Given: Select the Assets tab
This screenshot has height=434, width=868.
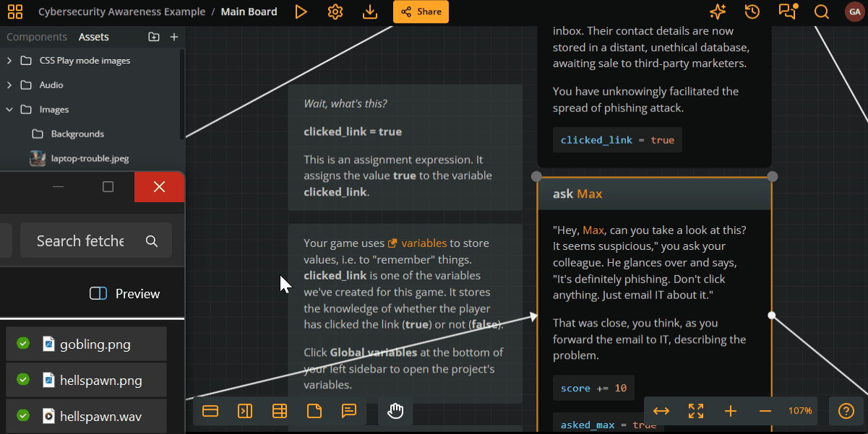Looking at the screenshot, I should pyautogui.click(x=94, y=37).
